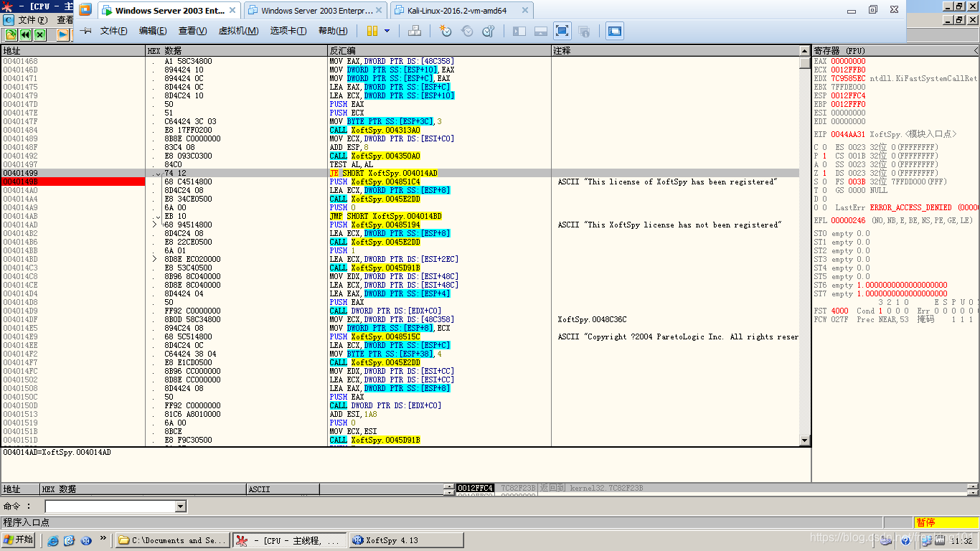Open the 命令 command history dropdown arrow

point(180,507)
